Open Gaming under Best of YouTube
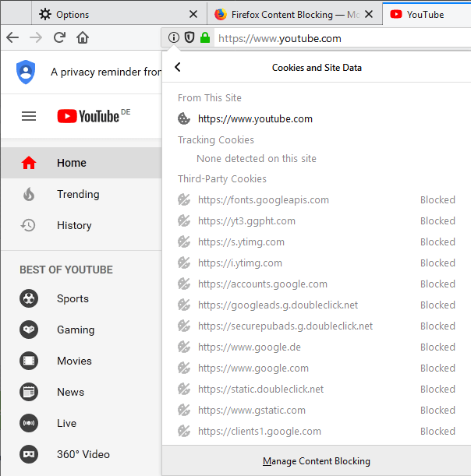Viewport: 471px width, 476px height. (x=81, y=330)
